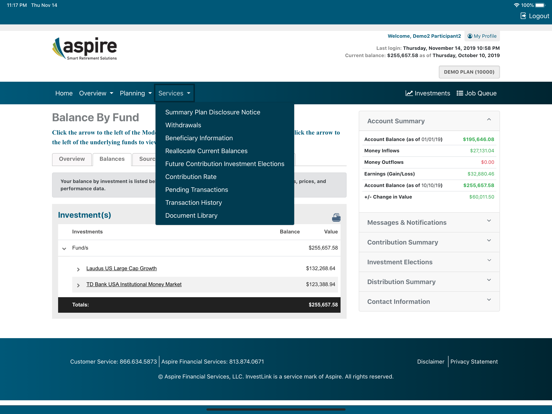552x414 pixels.
Task: Open Document Library
Action: pyautogui.click(x=191, y=215)
